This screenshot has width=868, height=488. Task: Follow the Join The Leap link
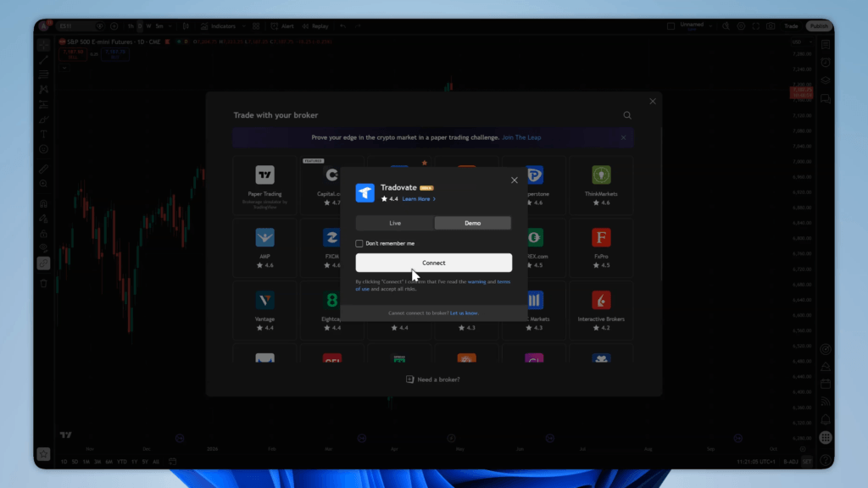point(521,137)
